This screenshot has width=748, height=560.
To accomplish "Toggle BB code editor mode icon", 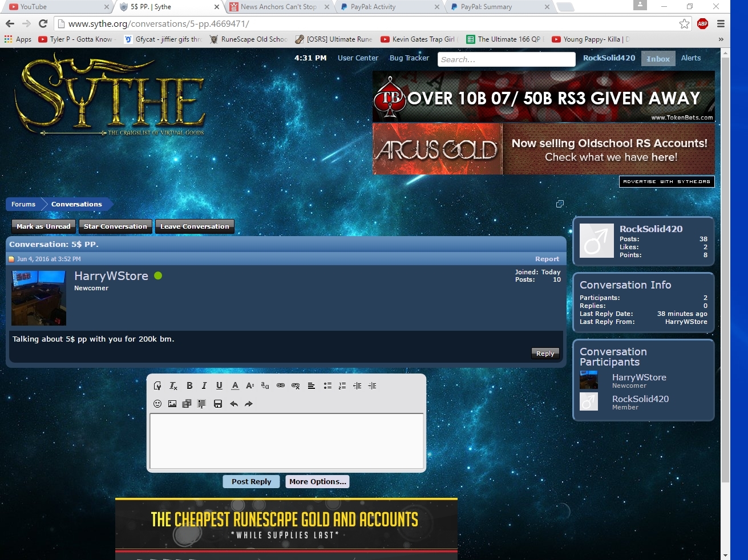I will pos(157,385).
